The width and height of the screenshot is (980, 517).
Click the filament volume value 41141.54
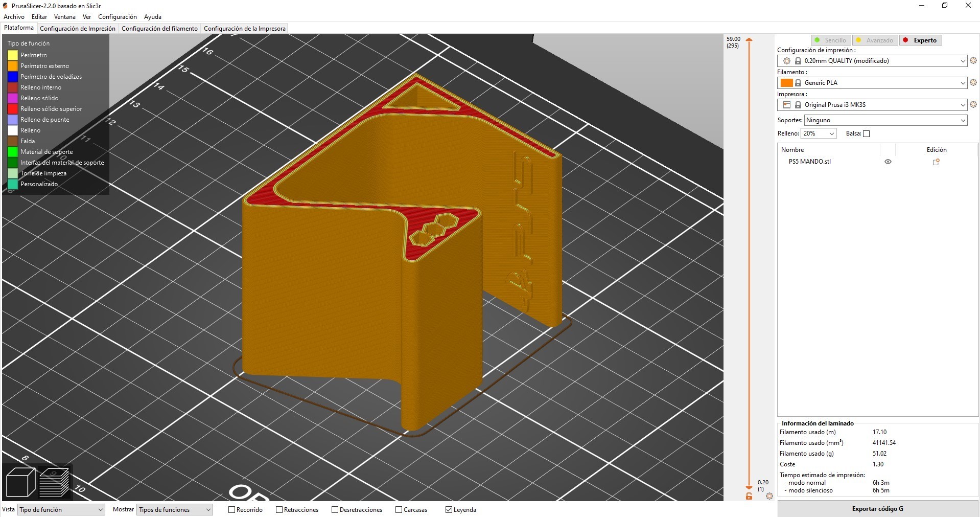[x=884, y=443]
